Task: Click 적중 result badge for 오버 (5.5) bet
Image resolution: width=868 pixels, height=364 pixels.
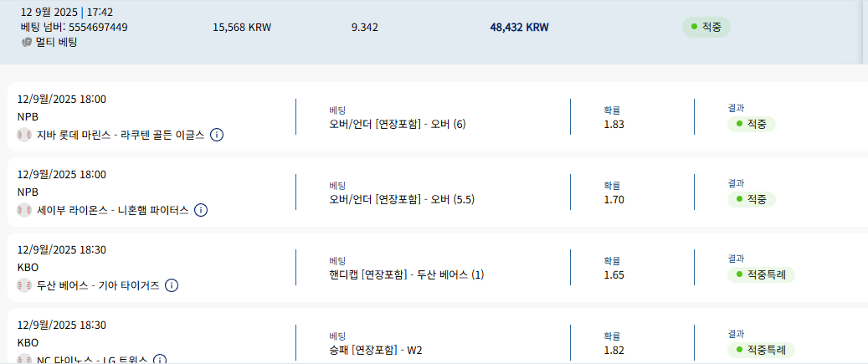Action: point(751,200)
